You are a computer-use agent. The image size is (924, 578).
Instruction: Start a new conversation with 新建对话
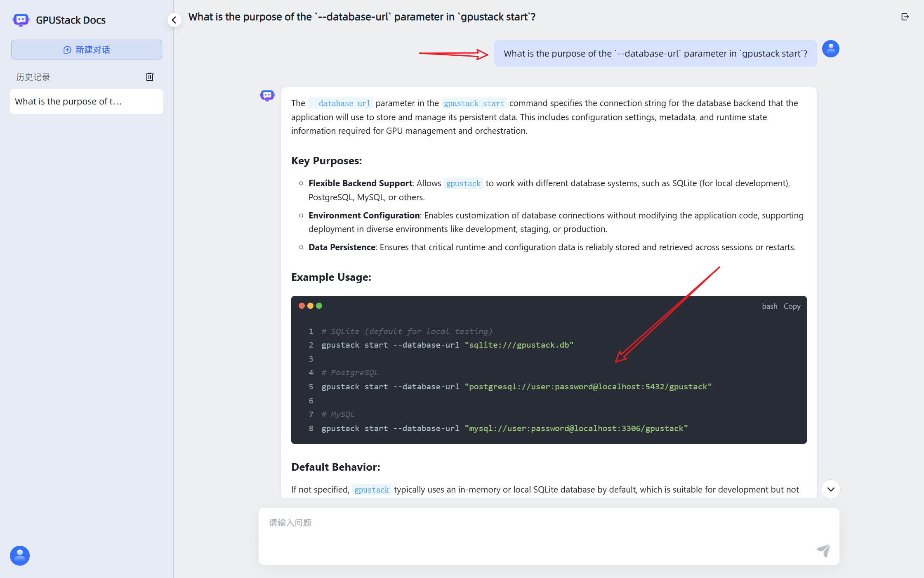(x=87, y=50)
